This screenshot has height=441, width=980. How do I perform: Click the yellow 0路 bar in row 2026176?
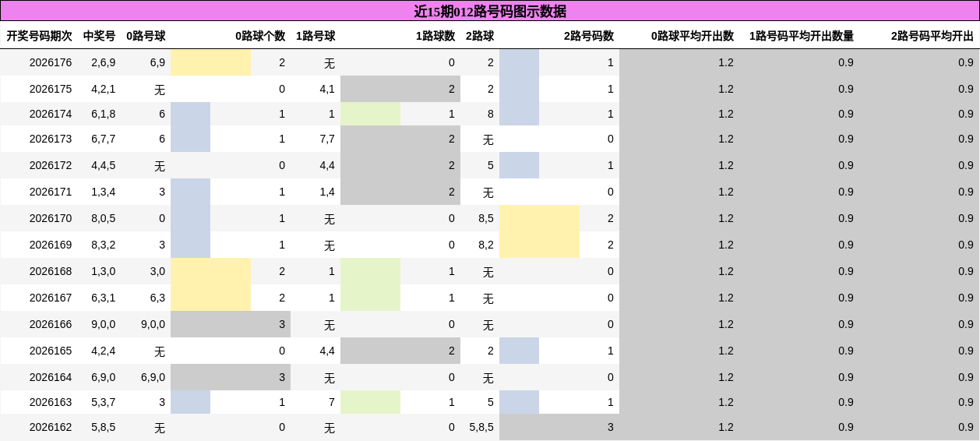210,62
